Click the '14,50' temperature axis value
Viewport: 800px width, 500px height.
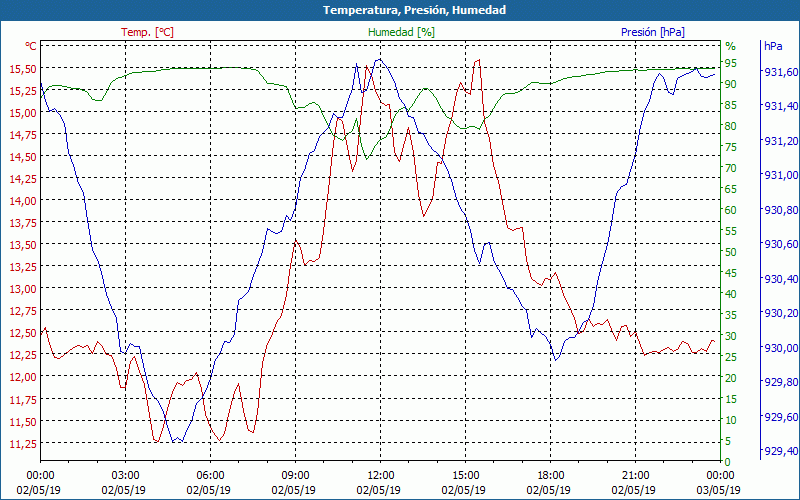click(22, 157)
